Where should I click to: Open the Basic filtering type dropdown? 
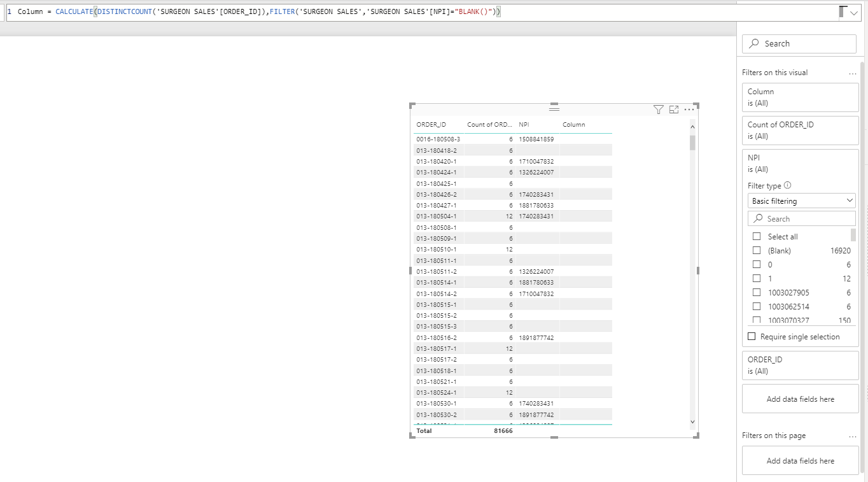click(802, 201)
